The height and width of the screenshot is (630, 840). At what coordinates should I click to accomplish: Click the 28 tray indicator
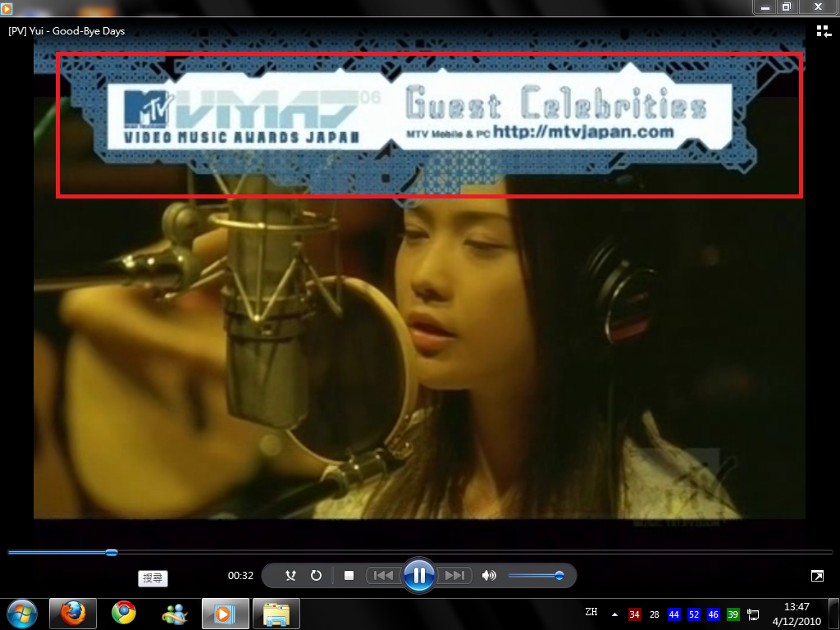[654, 614]
